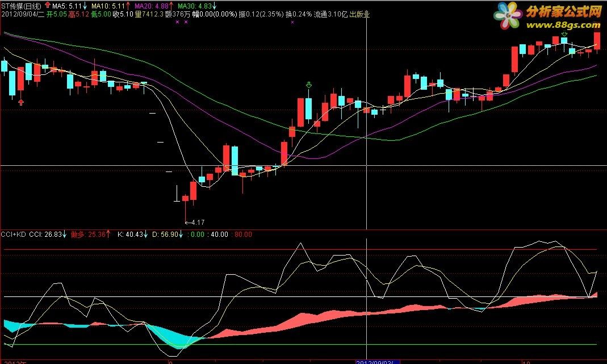Click the turnover rate 换0.24%

(x=299, y=14)
